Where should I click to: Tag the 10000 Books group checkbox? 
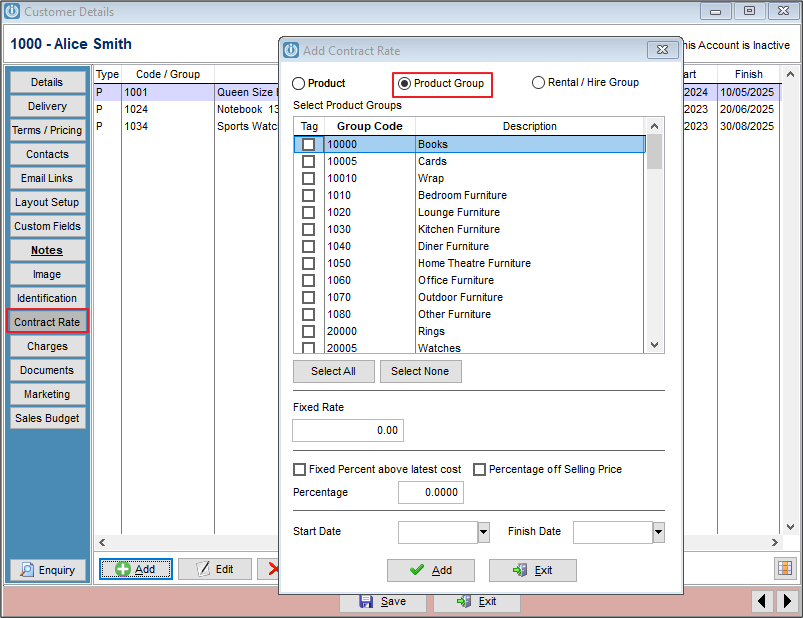pyautogui.click(x=308, y=144)
